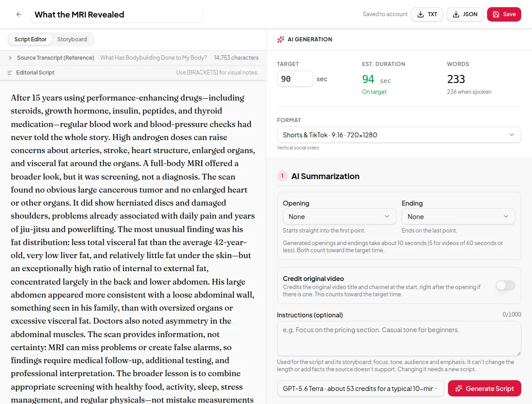This screenshot has height=404, width=532.
Task: Click the Generate Script button
Action: click(x=484, y=388)
